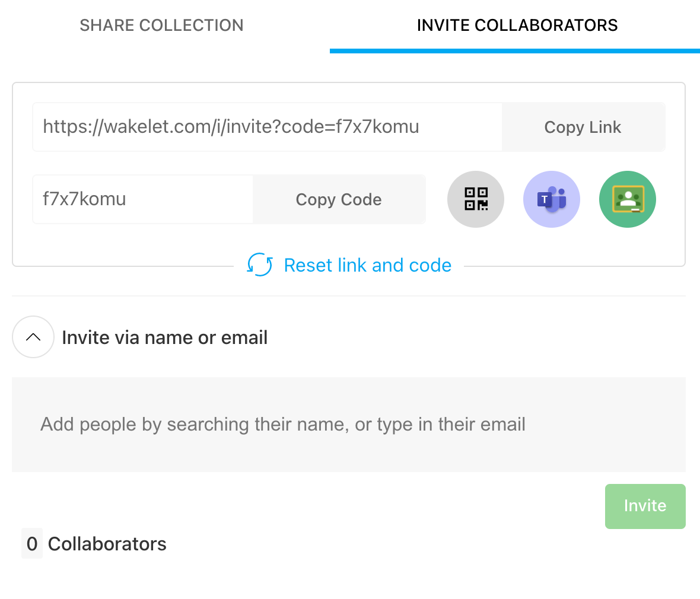Click the Teams logo inside the purple circle

(551, 199)
